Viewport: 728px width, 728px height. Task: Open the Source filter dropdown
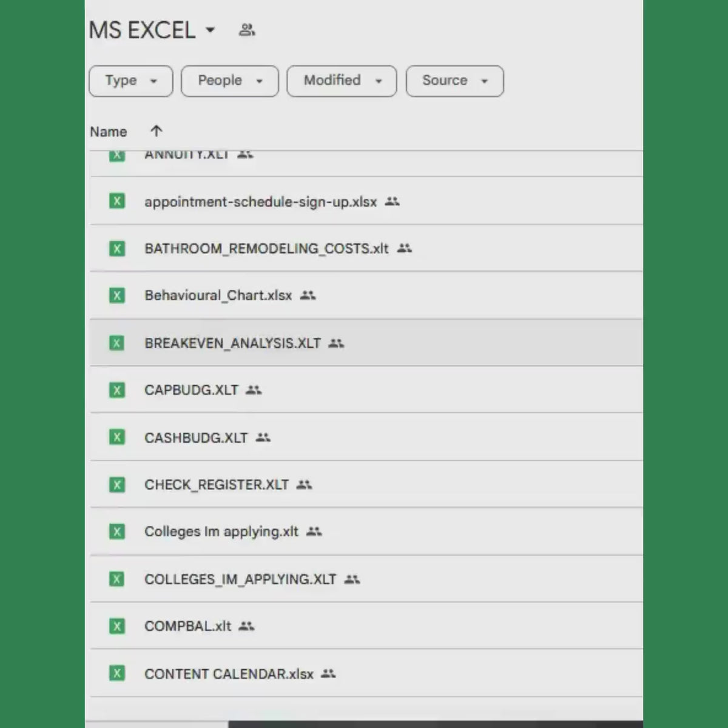455,81
